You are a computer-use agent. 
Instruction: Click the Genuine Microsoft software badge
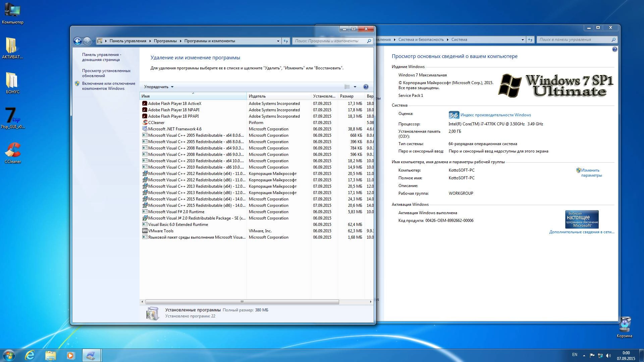[x=582, y=219]
